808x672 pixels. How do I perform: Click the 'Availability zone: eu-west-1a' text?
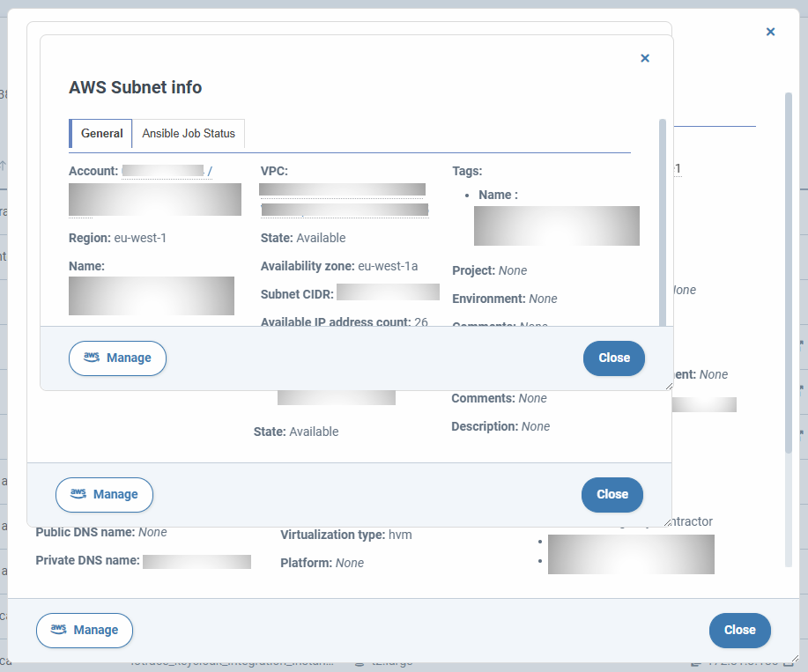click(339, 266)
